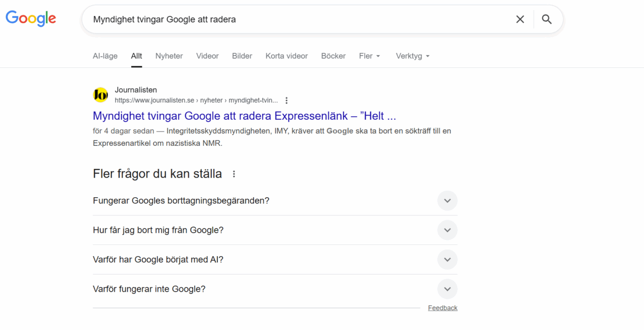This screenshot has height=330, width=644.
Task: Open the three-dot menu next to 'Fler frågor du kan ställa'
Action: 234,174
